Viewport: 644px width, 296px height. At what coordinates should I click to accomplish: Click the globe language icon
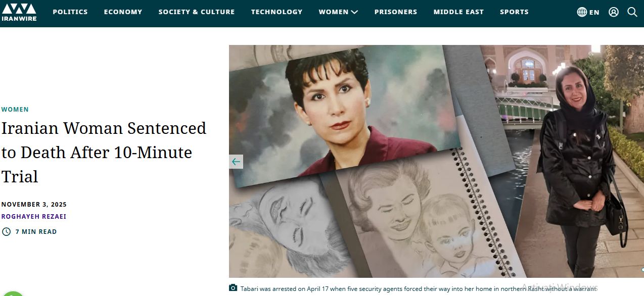[582, 12]
